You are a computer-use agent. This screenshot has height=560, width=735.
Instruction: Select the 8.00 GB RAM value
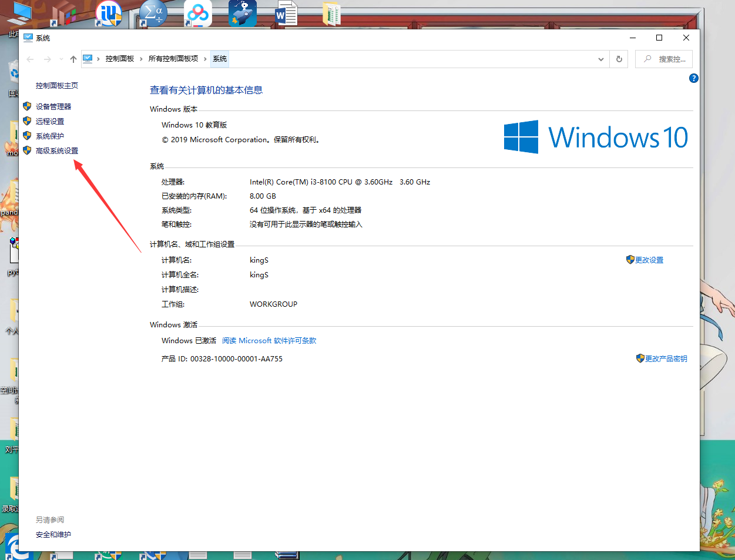click(x=263, y=196)
